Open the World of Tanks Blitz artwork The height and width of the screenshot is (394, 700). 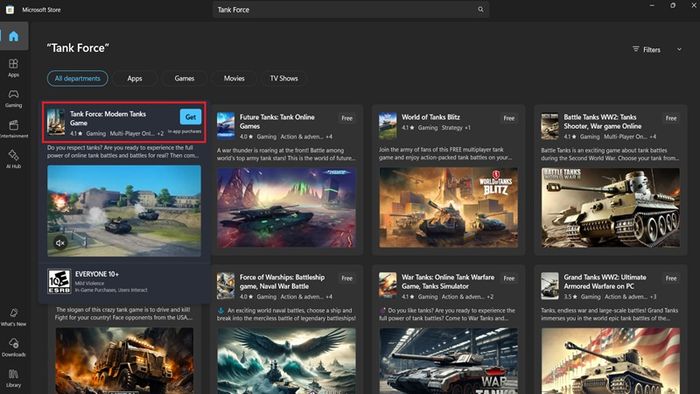point(449,207)
